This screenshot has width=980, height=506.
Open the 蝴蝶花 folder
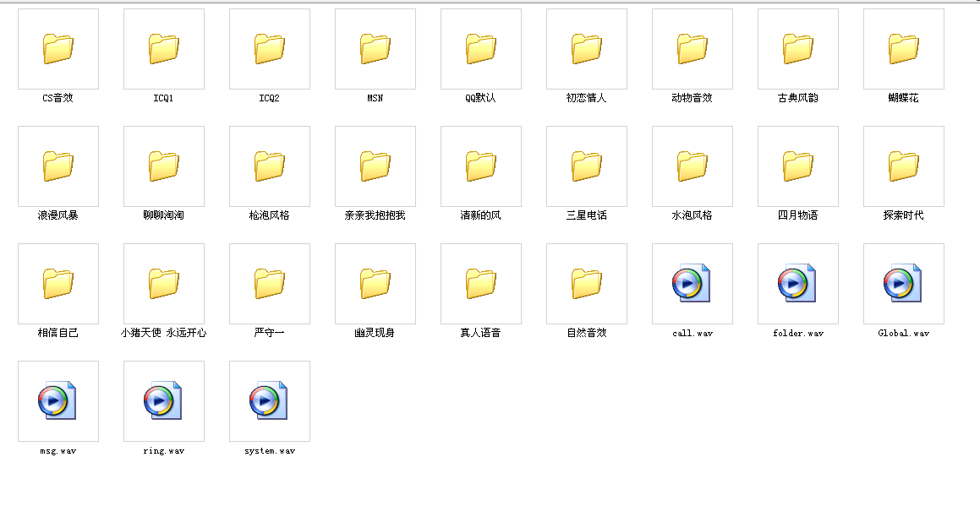click(902, 49)
